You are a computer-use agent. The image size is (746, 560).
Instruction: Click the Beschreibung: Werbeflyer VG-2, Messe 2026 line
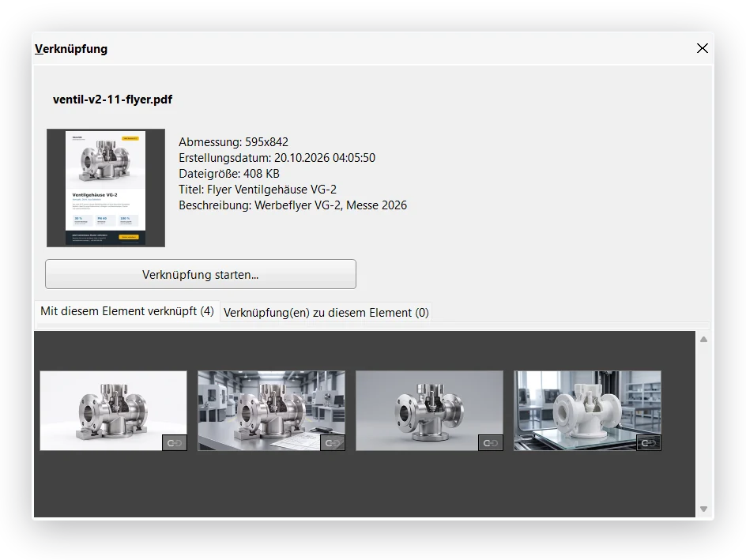coord(293,205)
